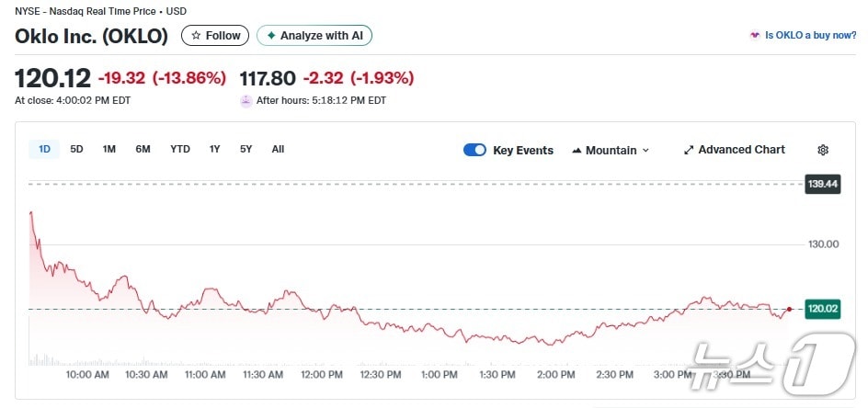Open chart settings gear icon

tap(823, 150)
